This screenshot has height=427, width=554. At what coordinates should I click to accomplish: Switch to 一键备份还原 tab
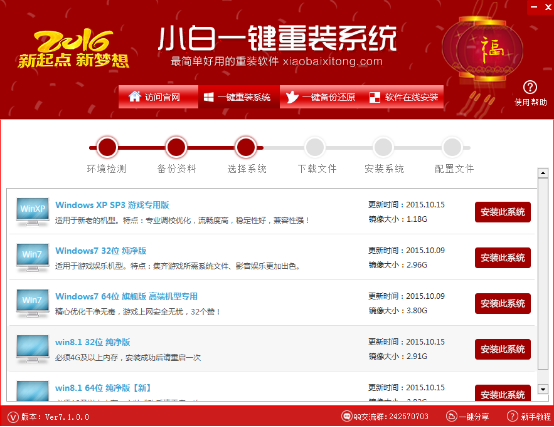pos(321,97)
